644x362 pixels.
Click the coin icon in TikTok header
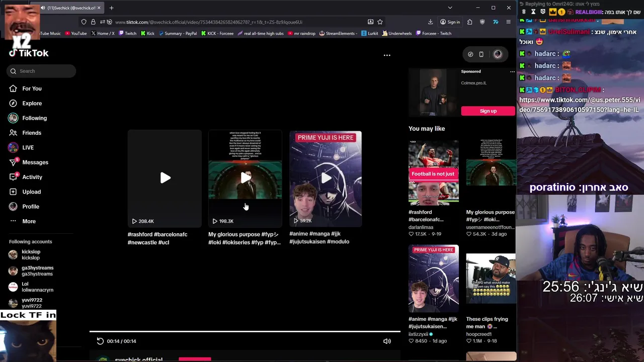click(x=470, y=54)
